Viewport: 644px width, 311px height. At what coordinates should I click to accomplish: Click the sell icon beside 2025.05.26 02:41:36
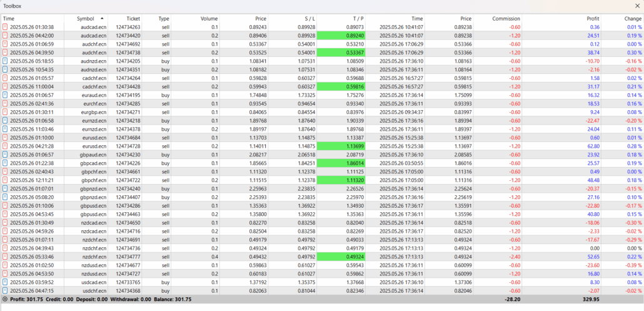5,103
